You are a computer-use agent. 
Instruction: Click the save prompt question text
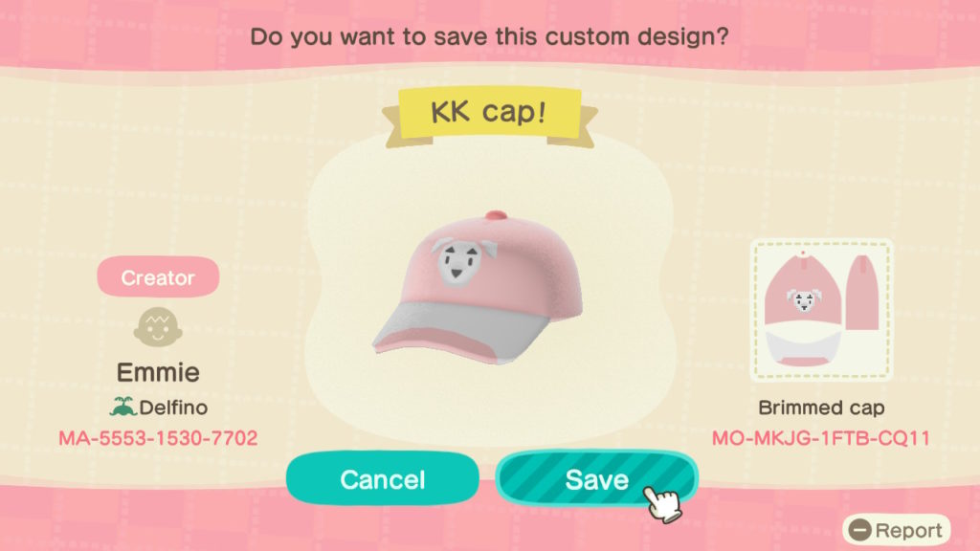coord(489,37)
